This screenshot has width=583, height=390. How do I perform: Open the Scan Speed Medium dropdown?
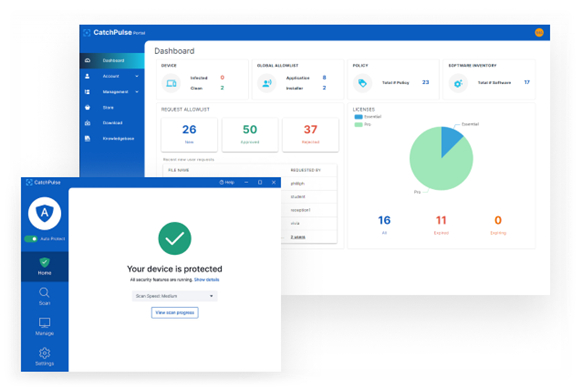[x=174, y=296]
